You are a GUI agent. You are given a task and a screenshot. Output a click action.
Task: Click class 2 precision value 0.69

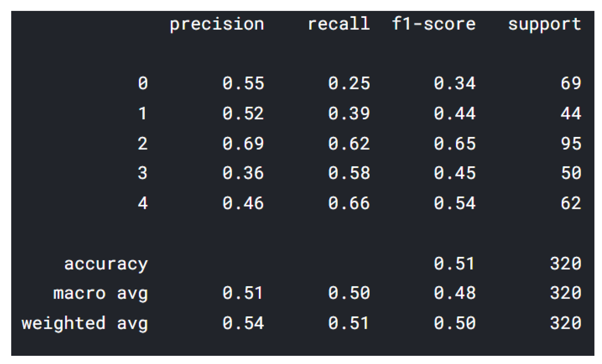[243, 143]
